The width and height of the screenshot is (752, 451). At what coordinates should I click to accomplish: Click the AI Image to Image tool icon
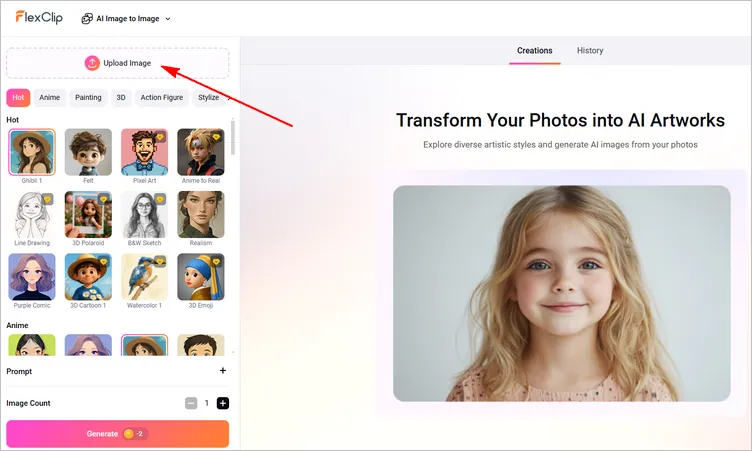(87, 19)
